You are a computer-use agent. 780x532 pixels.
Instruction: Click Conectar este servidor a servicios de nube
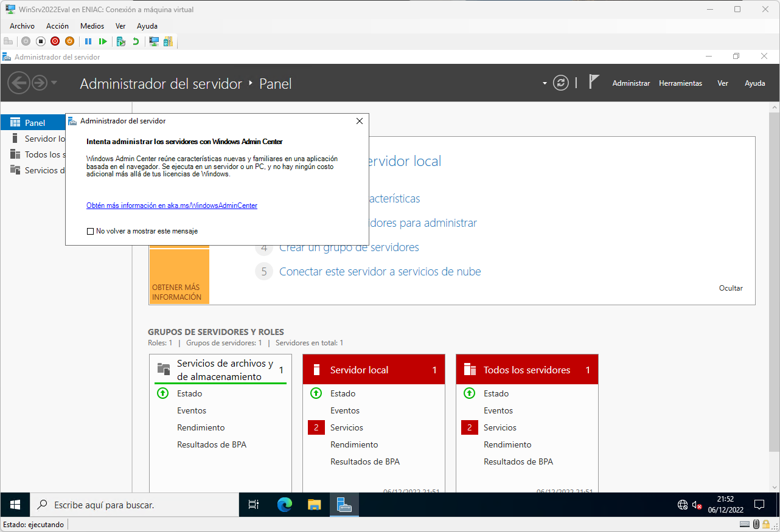click(x=380, y=272)
